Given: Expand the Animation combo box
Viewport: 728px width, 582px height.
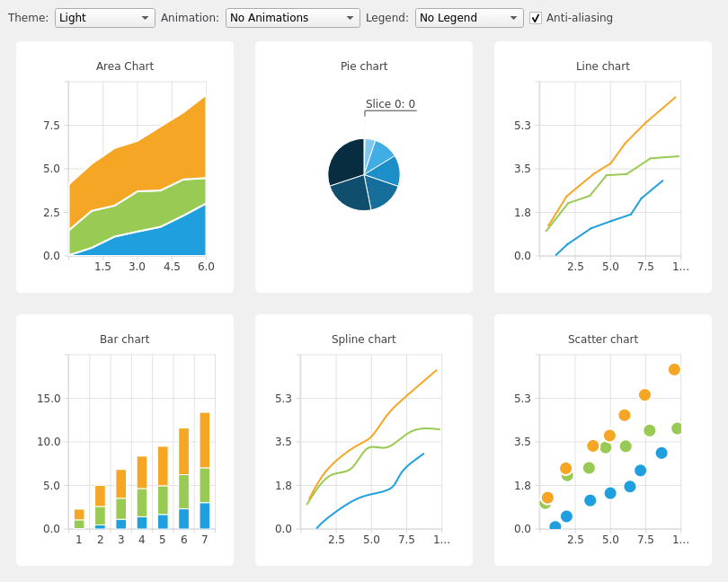Looking at the screenshot, I should click(x=292, y=18).
